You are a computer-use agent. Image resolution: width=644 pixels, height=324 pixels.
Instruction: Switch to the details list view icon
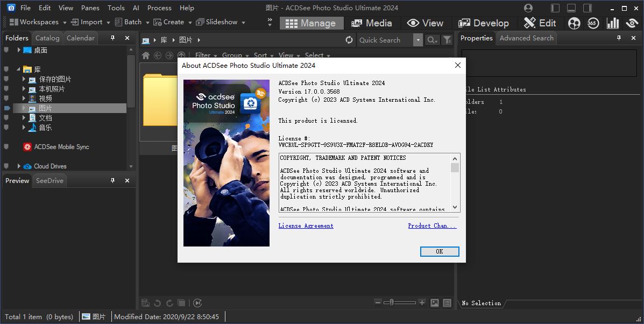point(447,303)
